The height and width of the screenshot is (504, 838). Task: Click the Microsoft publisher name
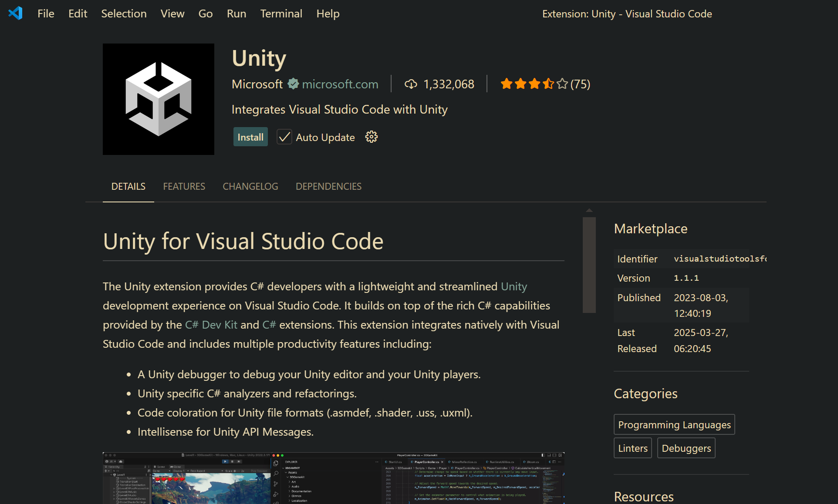(x=257, y=84)
